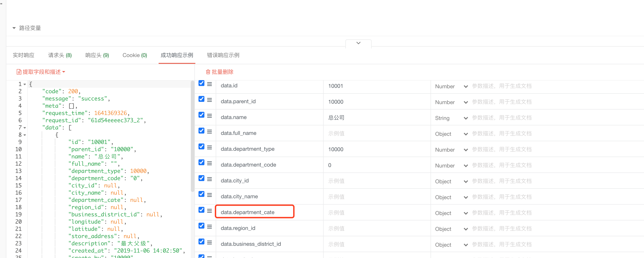Click drag handle icon for data.region_id row
This screenshot has height=258, width=644.
[x=210, y=227]
